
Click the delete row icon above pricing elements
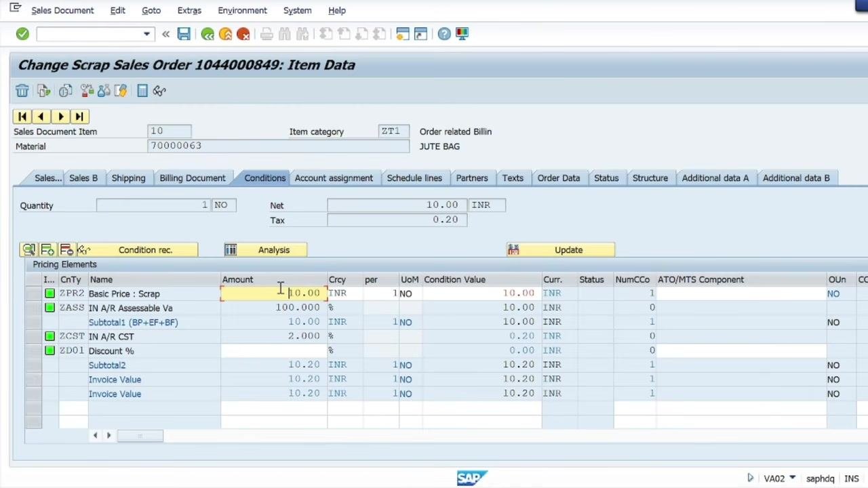[66, 250]
